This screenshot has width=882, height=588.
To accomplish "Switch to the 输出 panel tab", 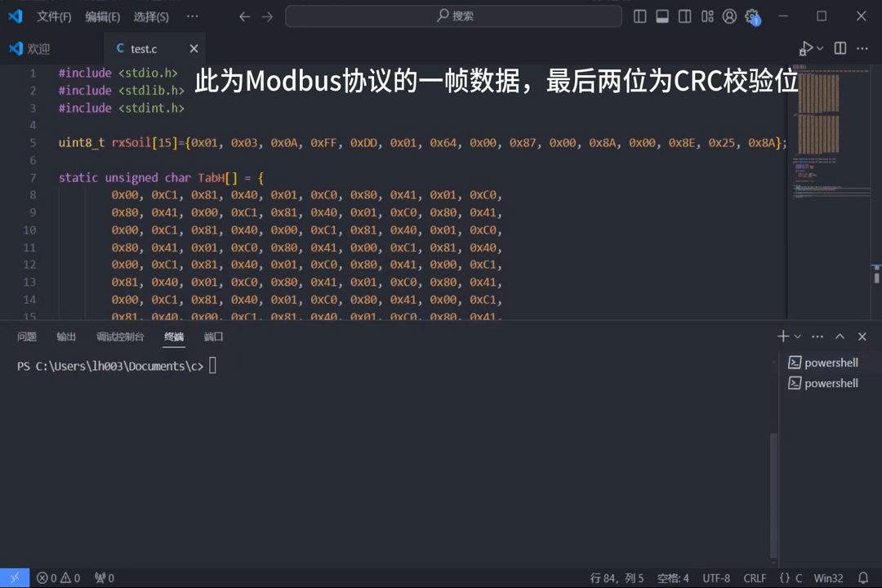I will 66,336.
